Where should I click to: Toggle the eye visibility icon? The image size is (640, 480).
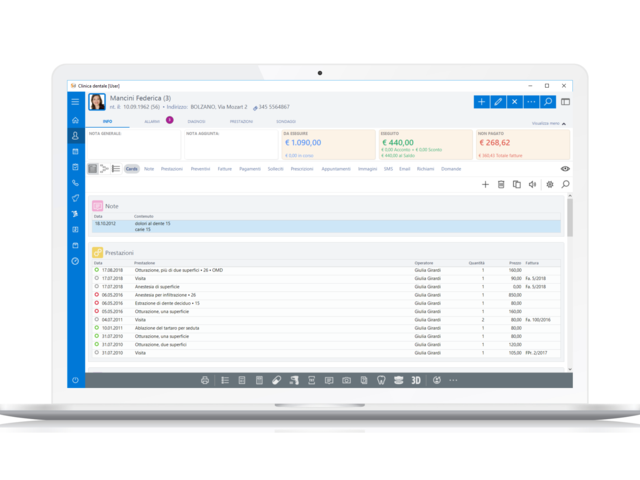pos(565,169)
